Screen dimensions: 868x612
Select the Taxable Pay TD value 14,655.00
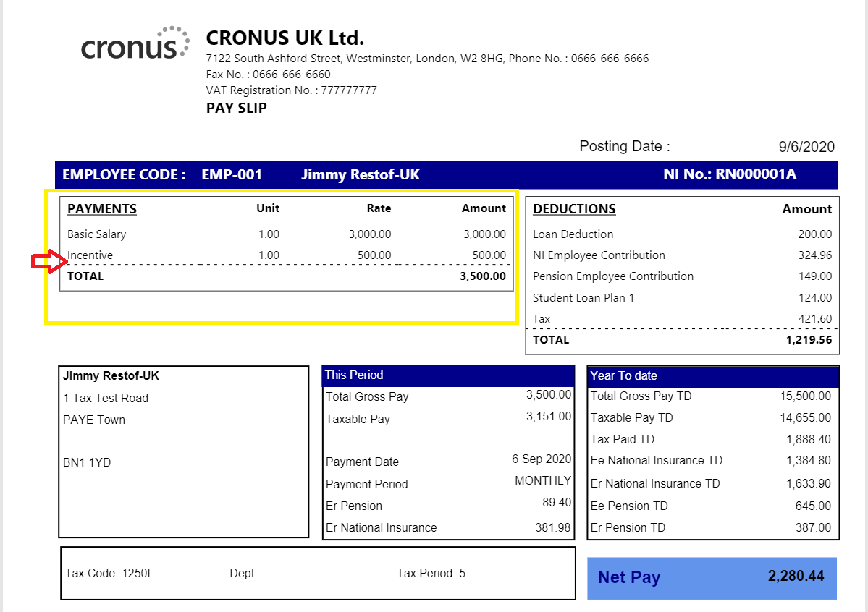[806, 418]
